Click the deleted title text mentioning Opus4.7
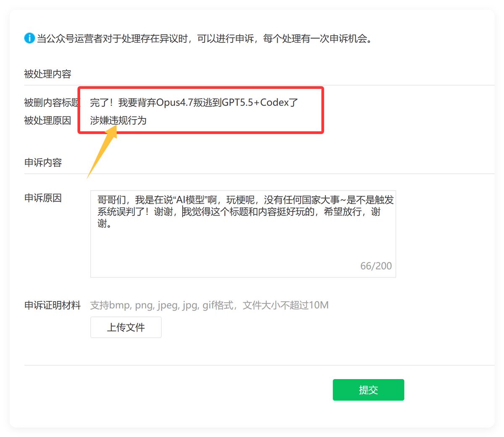The image size is (504, 437). [194, 102]
